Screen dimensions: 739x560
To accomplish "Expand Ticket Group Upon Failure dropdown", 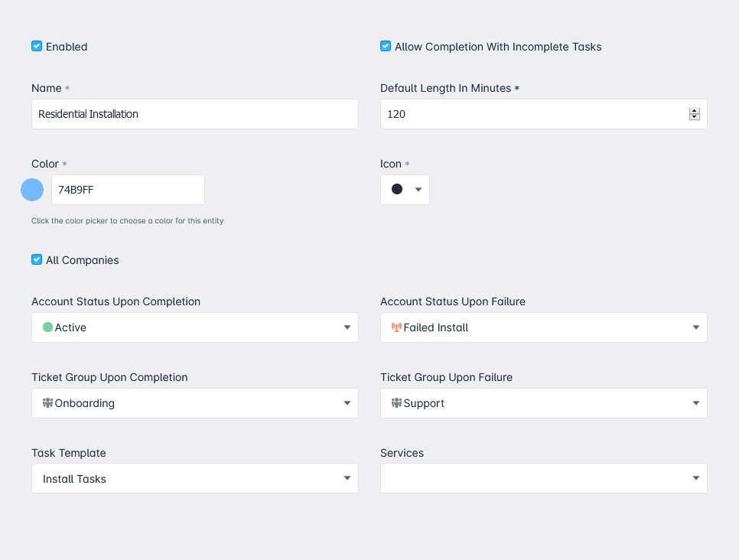I will click(543, 403).
